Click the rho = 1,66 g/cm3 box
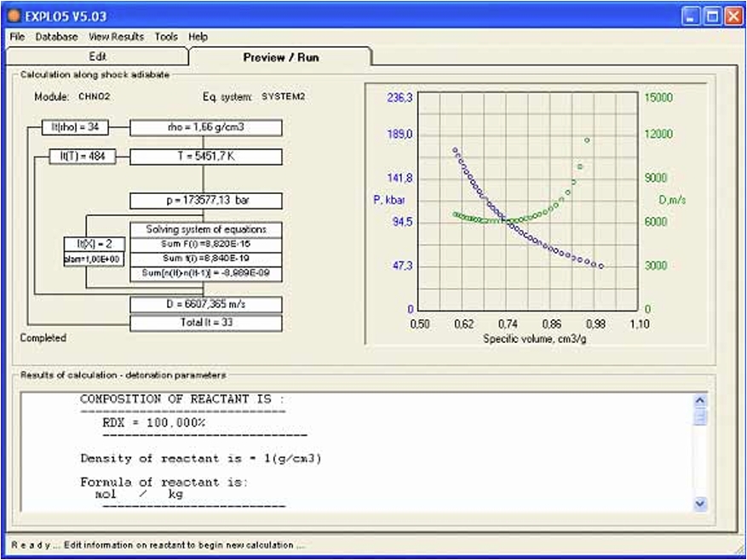Viewport: 747px width, 560px height. point(206,129)
